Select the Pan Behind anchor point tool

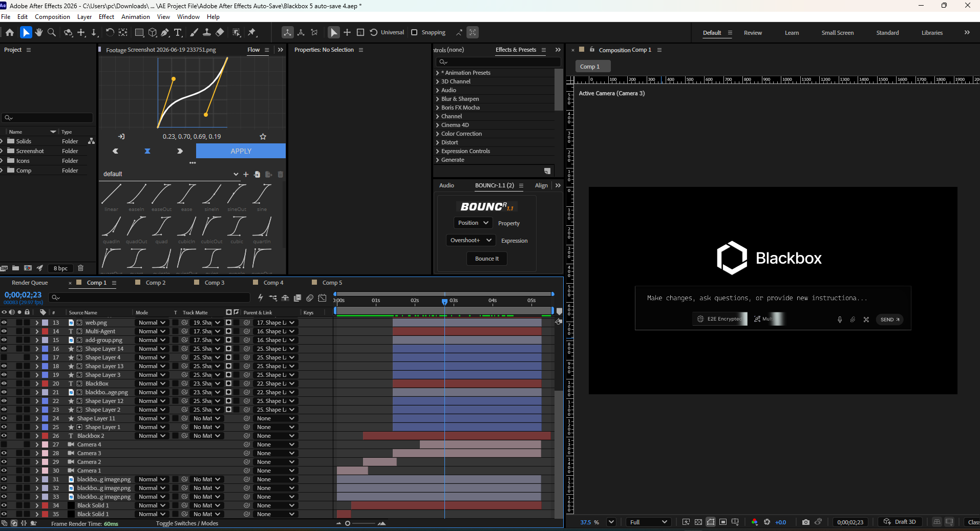pos(123,32)
